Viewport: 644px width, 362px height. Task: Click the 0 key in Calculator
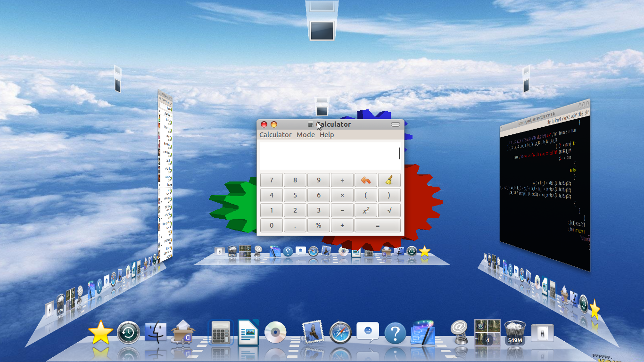click(x=272, y=225)
